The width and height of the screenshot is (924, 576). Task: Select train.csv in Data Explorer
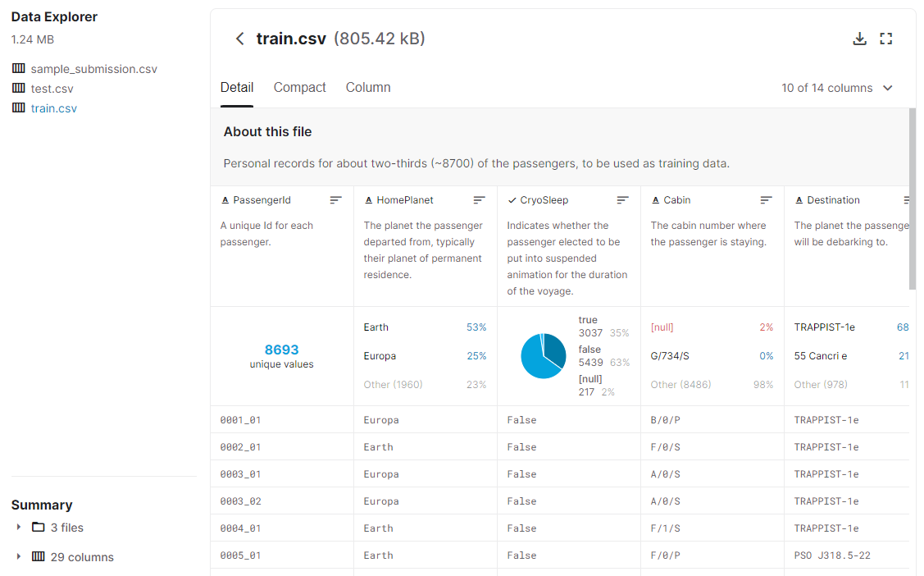pyautogui.click(x=53, y=107)
